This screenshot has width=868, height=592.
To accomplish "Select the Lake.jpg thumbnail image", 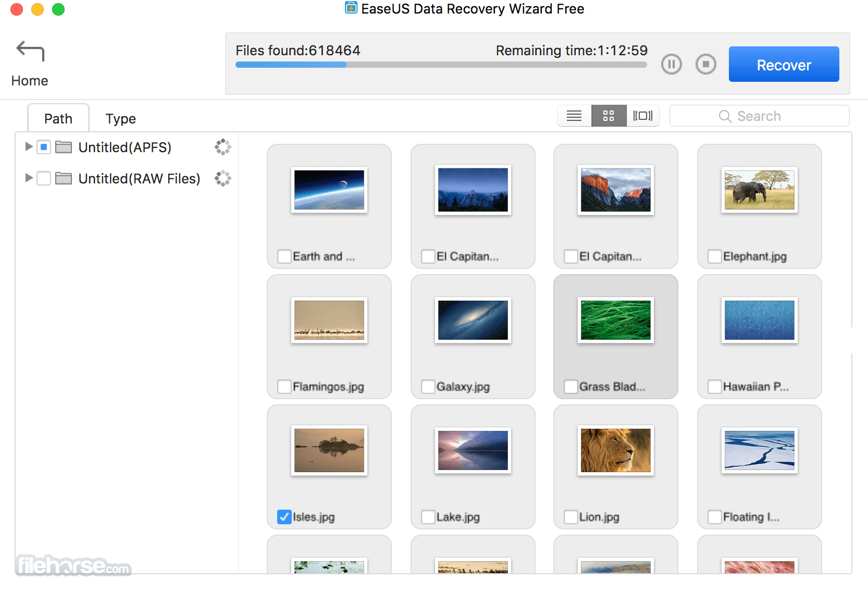I will [473, 450].
